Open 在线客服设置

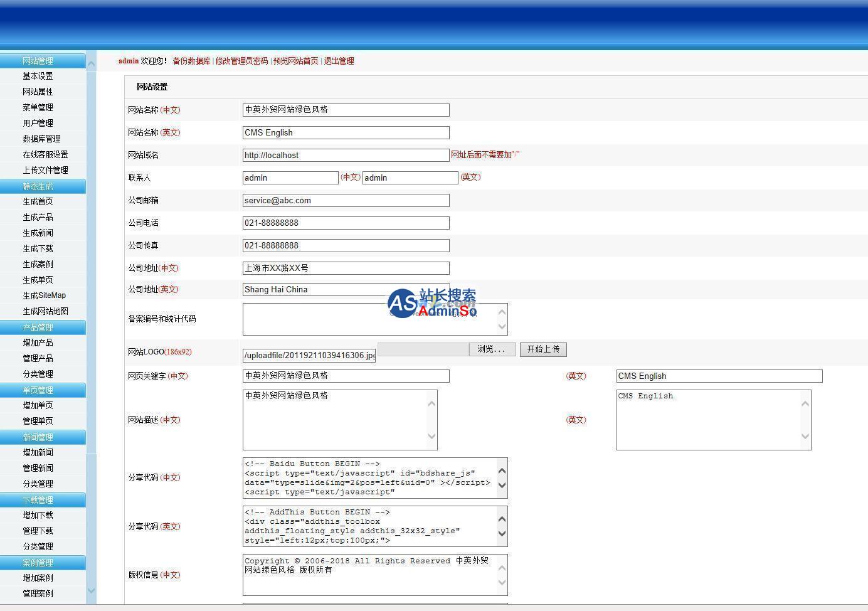[x=45, y=154]
